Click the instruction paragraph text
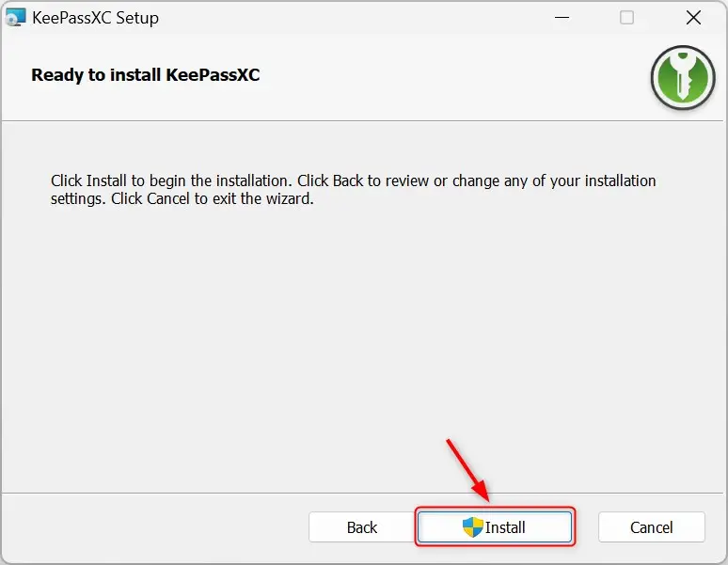Screen dimensions: 728x565 pos(353,189)
